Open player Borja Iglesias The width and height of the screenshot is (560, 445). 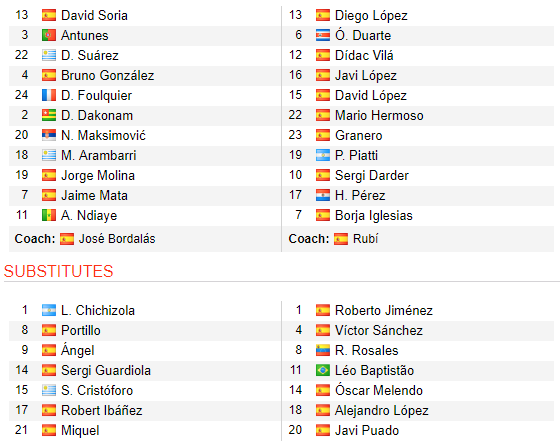374,215
